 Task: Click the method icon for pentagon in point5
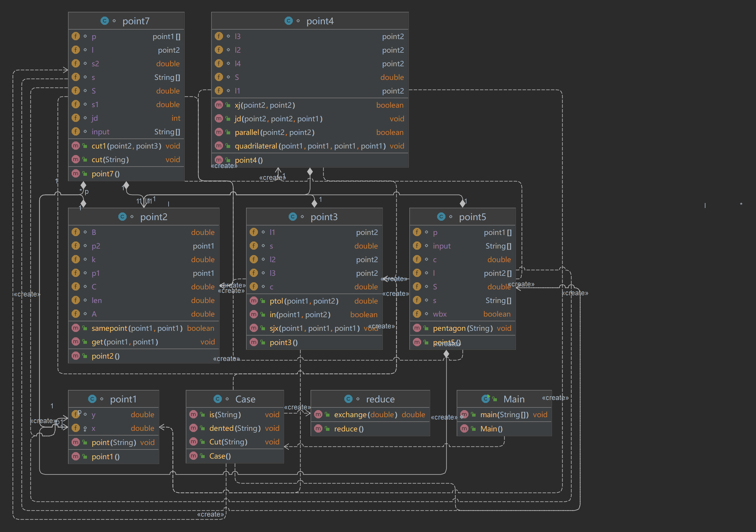coord(417,328)
